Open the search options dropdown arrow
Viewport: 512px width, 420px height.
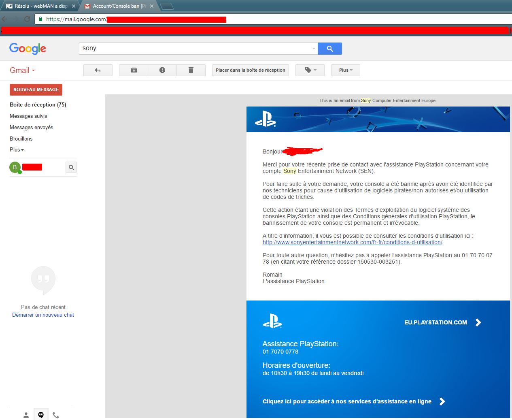coord(314,49)
